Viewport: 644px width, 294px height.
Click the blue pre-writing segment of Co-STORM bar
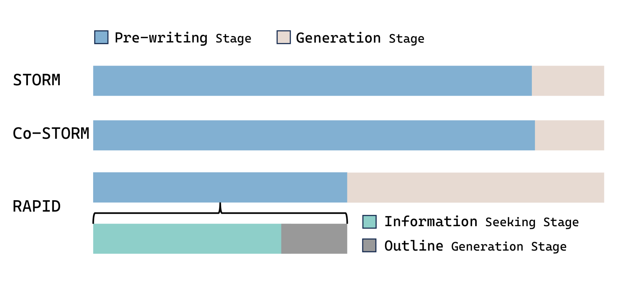pyautogui.click(x=314, y=135)
